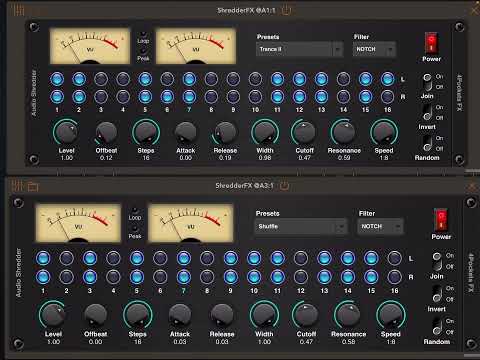480x360 pixels.
Task: Close the ShredderFX @A1:1 plugin window
Action: 475,10
